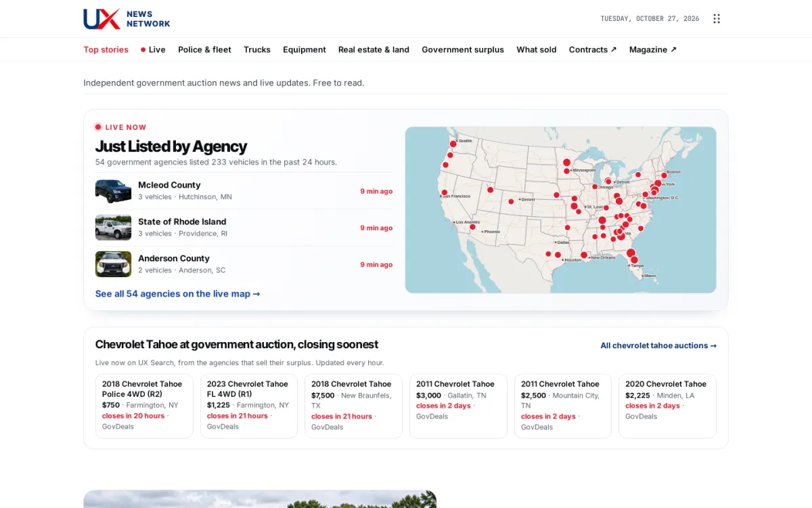This screenshot has width=812, height=508.
Task: Open the Magazine external link
Action: 653,49
